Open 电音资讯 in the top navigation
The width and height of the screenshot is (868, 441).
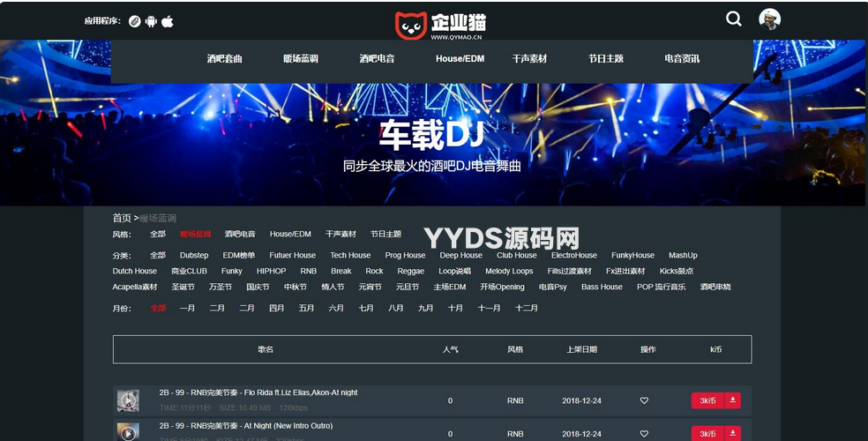(x=682, y=58)
